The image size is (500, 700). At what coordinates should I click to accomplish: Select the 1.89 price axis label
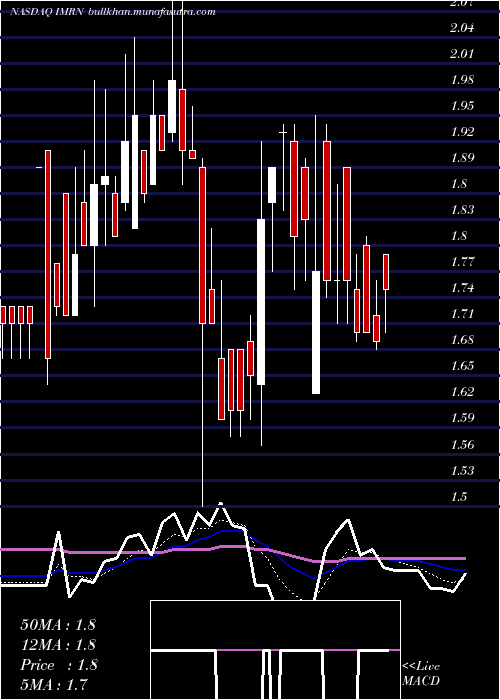click(x=462, y=158)
